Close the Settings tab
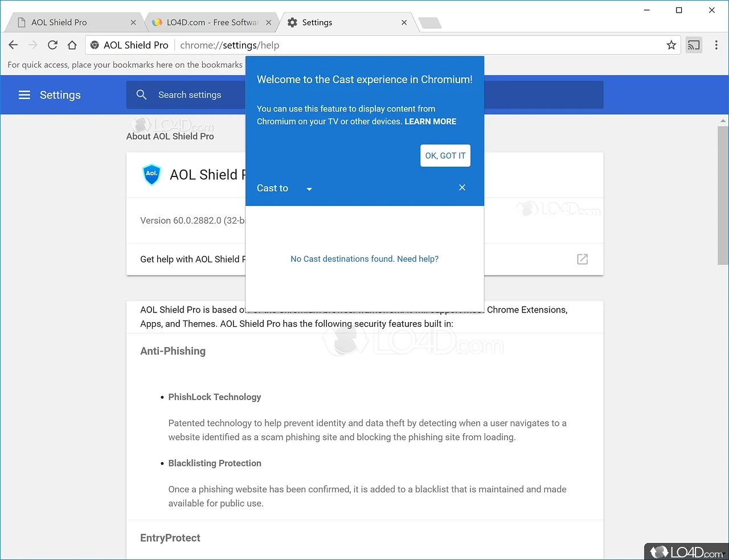This screenshot has width=729, height=560. (x=404, y=23)
